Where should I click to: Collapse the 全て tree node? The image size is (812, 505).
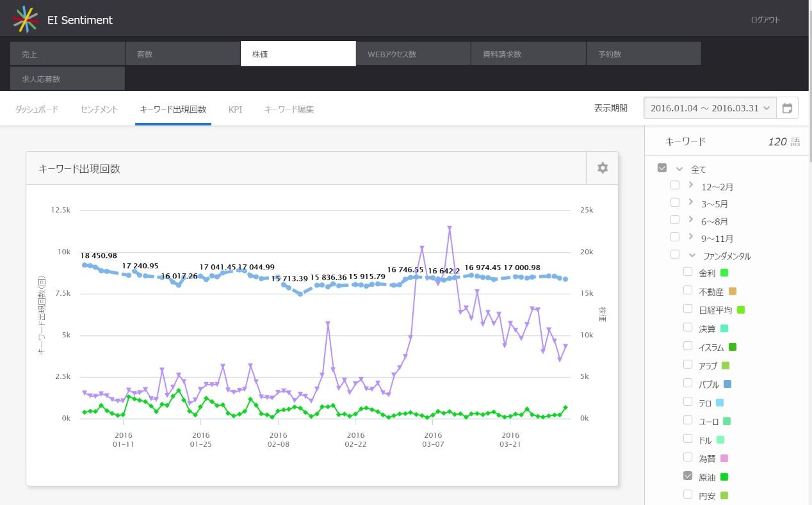pyautogui.click(x=679, y=168)
